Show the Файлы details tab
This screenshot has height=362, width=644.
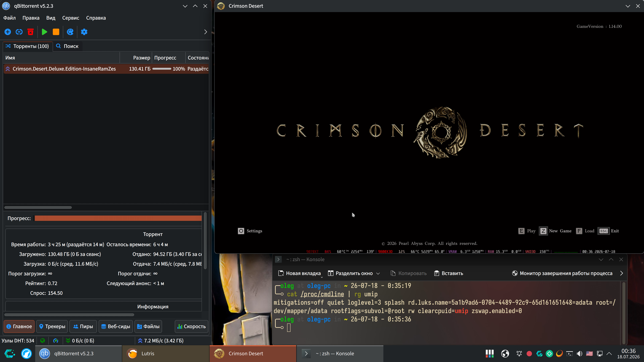pos(148,326)
